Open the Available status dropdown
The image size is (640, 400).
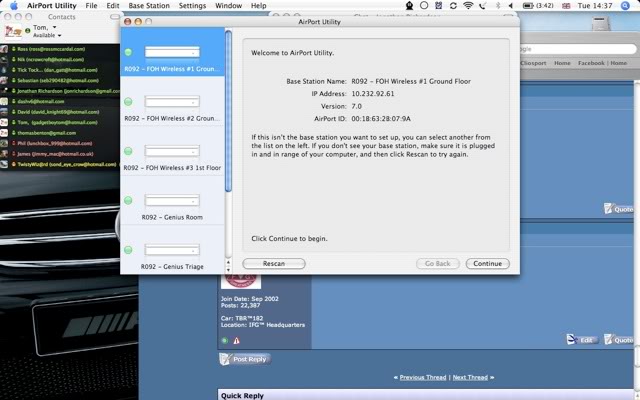[x=46, y=35]
